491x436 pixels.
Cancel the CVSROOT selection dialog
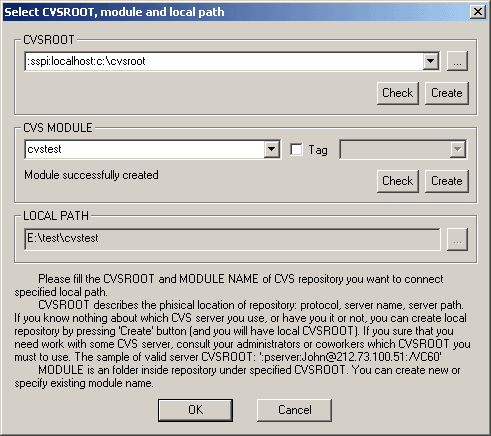tap(295, 410)
